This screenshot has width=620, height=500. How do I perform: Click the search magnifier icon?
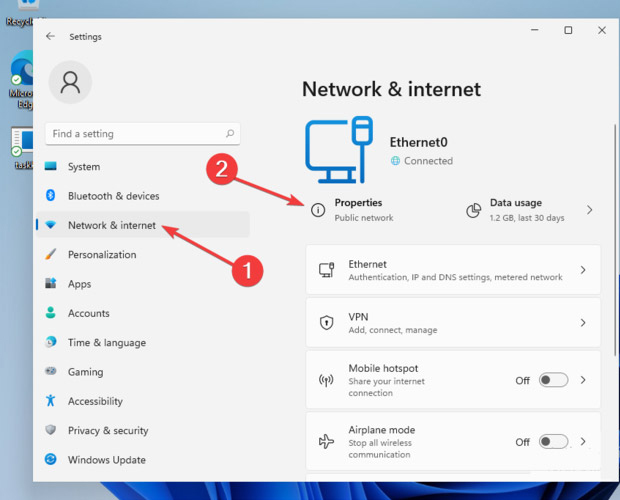230,134
